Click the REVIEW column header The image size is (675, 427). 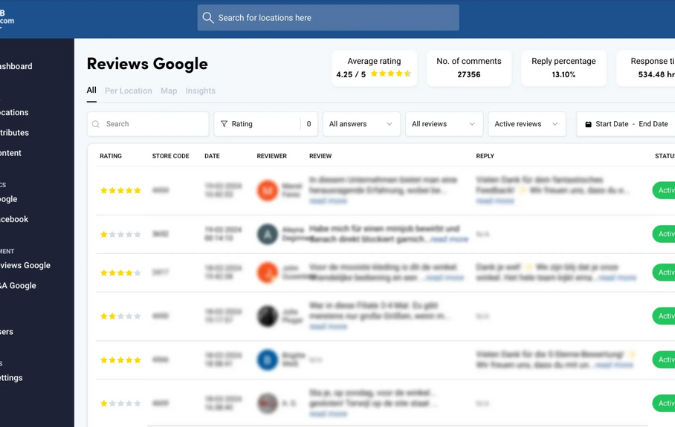[x=320, y=156]
